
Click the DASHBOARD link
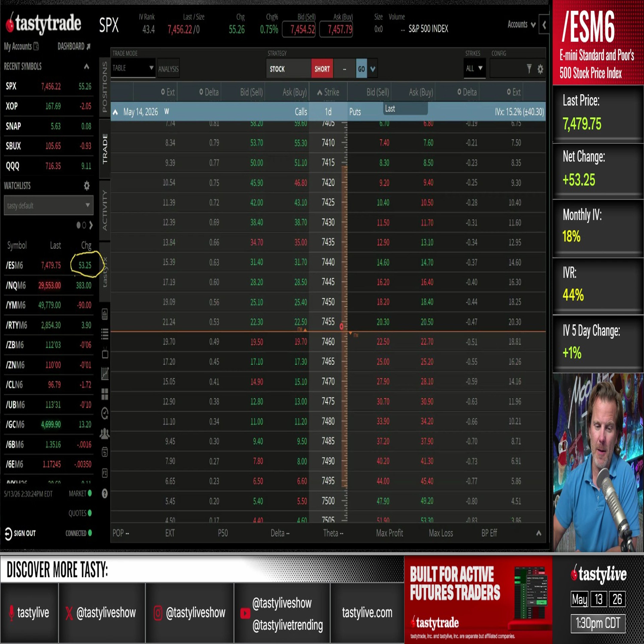pyautogui.click(x=74, y=46)
